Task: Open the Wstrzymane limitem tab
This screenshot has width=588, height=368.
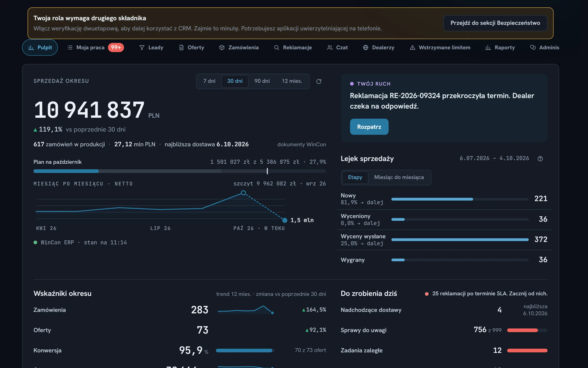Action: pyautogui.click(x=440, y=48)
